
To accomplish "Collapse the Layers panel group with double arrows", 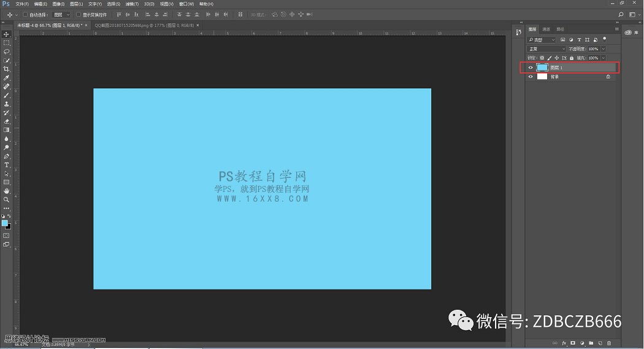I will tap(616, 23).
